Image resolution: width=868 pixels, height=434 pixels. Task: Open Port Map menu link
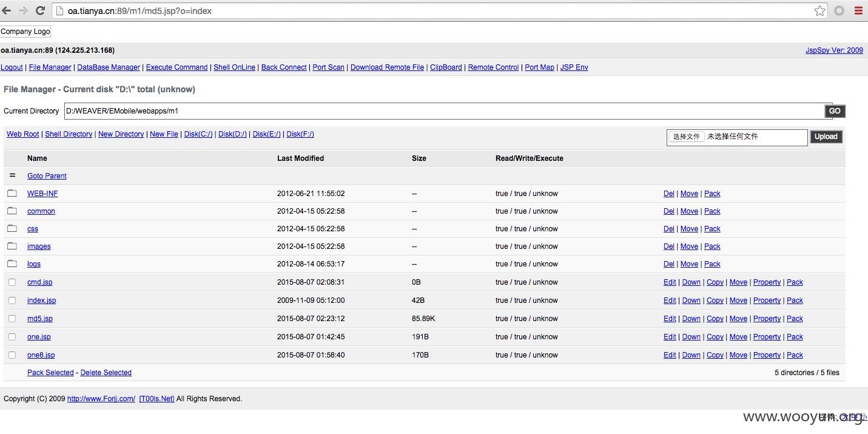pos(539,67)
